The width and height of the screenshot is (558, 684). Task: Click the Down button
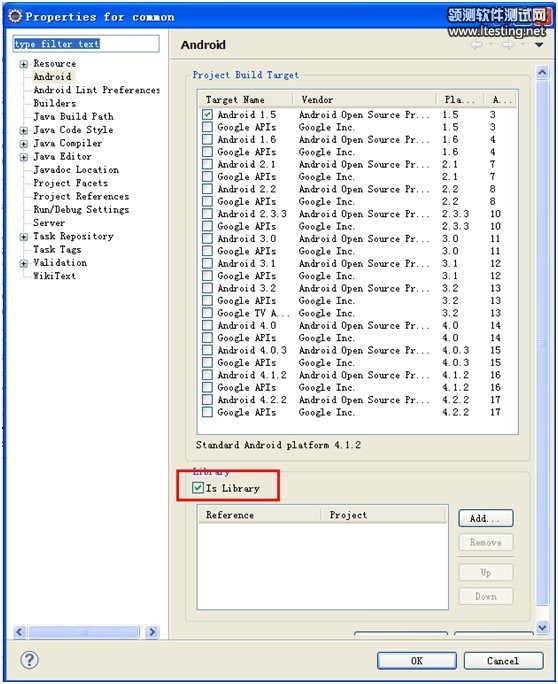[x=485, y=596]
